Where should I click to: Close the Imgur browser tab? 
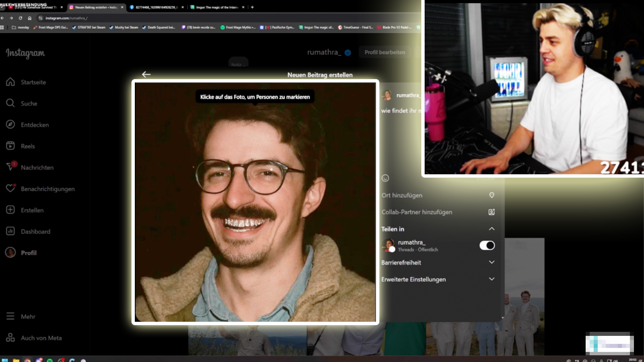(x=243, y=7)
